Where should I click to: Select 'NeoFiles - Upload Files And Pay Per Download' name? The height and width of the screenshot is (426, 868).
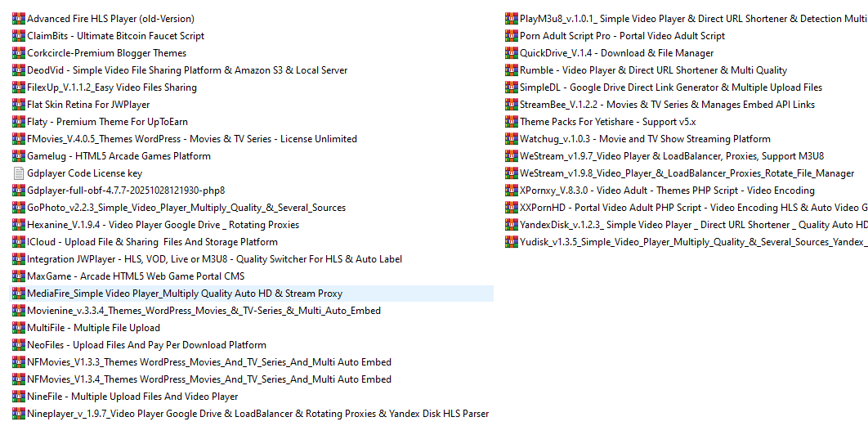pos(146,345)
